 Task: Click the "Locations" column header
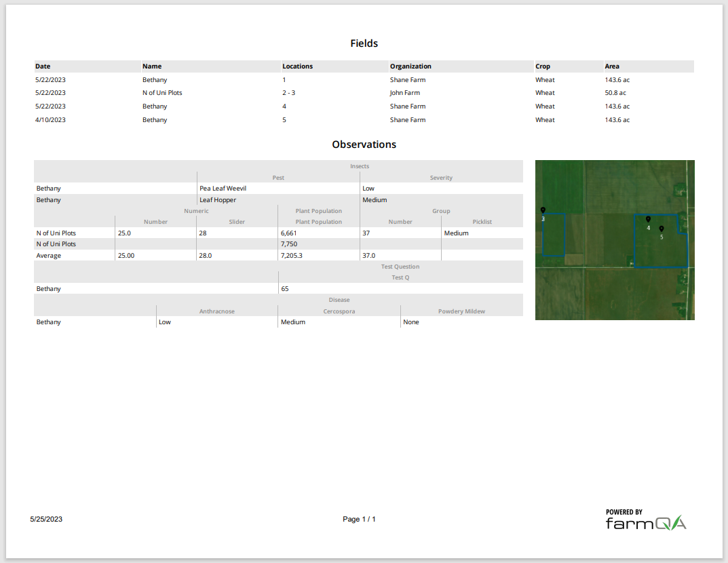coord(298,66)
